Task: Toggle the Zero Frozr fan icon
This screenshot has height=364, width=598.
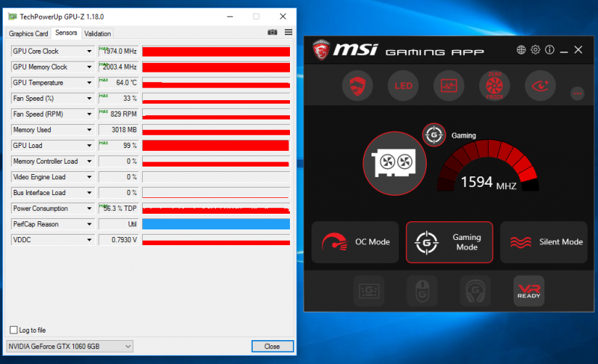Action: [x=494, y=86]
